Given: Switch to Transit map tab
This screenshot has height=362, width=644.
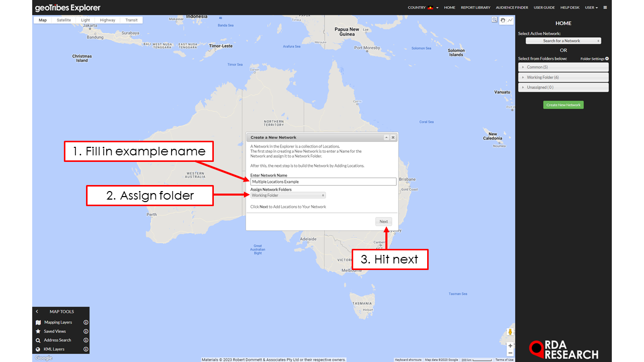Looking at the screenshot, I should click(131, 20).
